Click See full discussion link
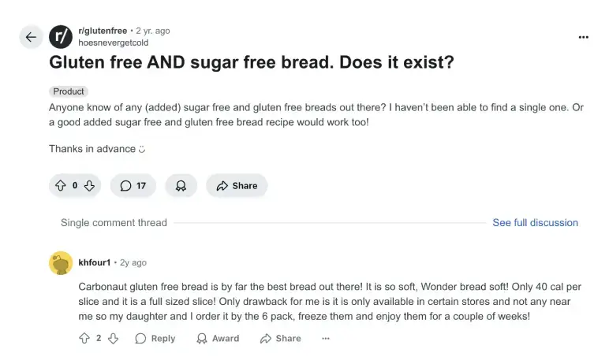The height and width of the screenshot is (364, 609). [535, 223]
